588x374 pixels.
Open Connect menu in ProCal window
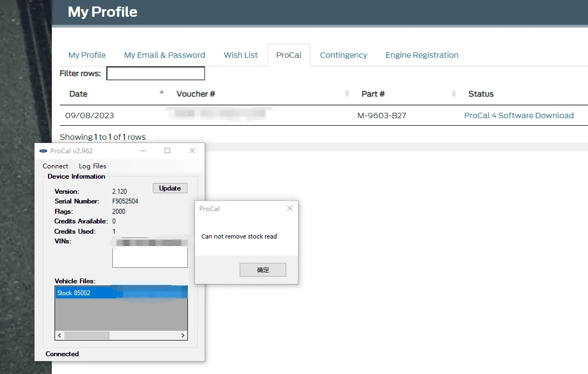point(55,166)
